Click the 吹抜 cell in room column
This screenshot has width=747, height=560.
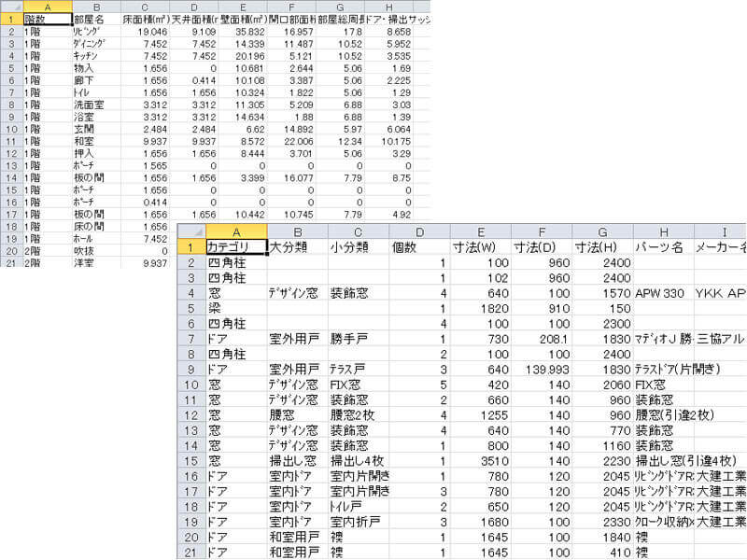(x=95, y=252)
